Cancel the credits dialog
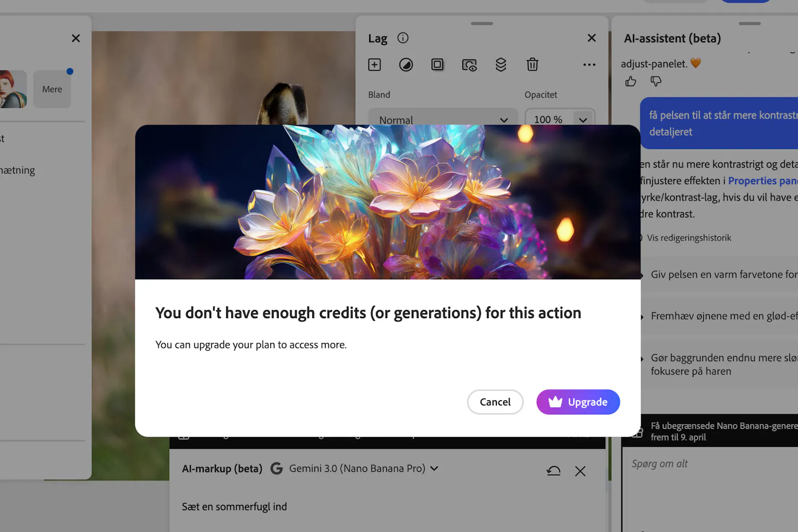798x532 pixels. 495,402
